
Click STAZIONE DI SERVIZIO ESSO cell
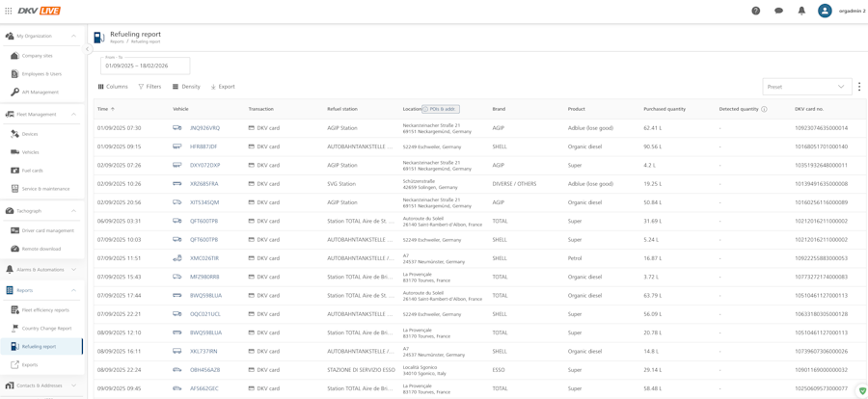click(361, 370)
